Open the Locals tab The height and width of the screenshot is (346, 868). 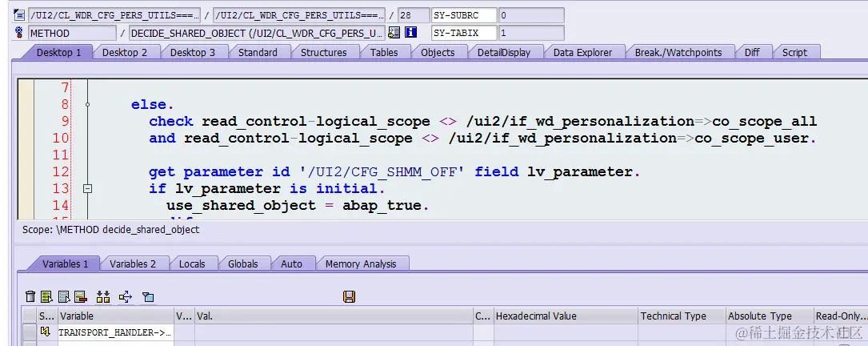pos(191,264)
